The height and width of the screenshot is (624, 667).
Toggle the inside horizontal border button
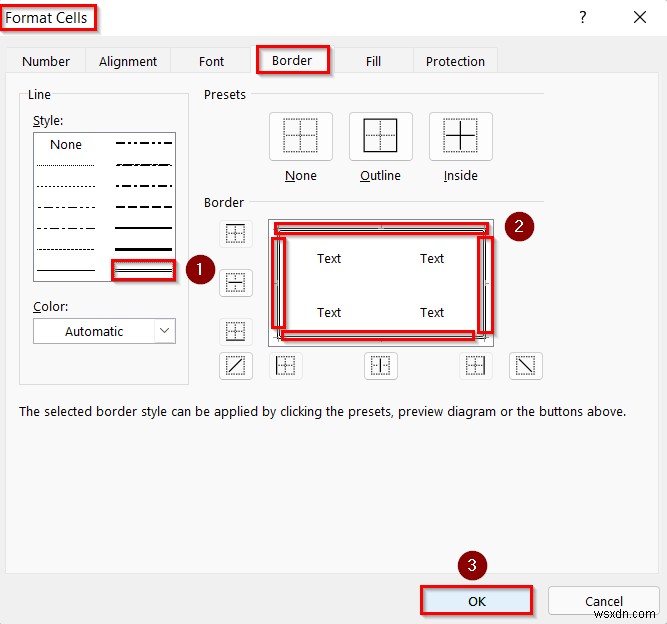click(236, 283)
